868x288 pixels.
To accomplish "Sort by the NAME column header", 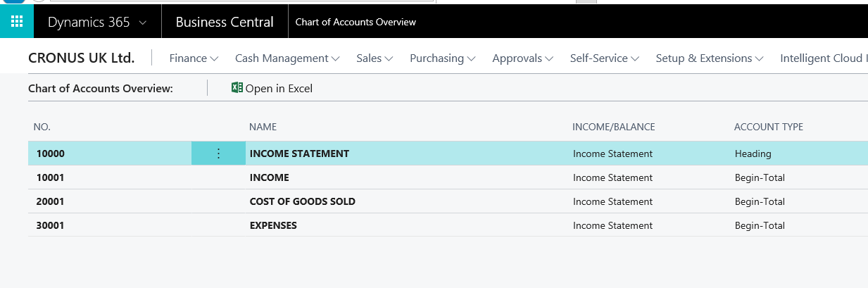I will 263,127.
